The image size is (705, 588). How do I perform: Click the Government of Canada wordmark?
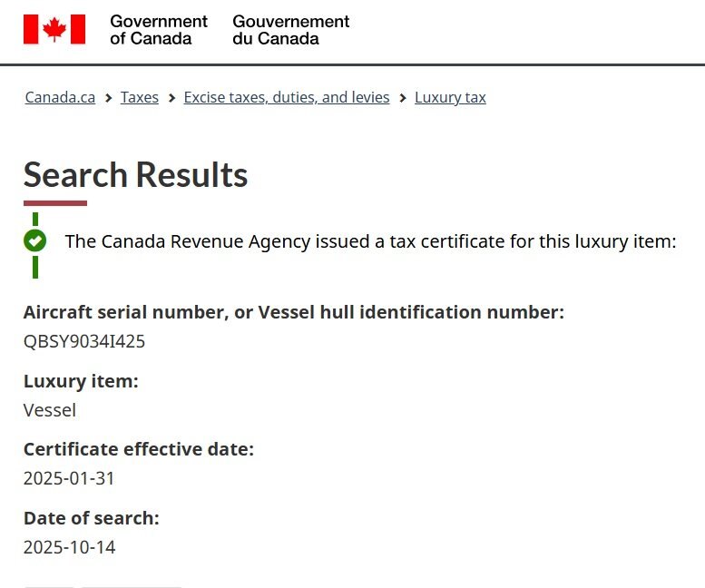click(158, 29)
